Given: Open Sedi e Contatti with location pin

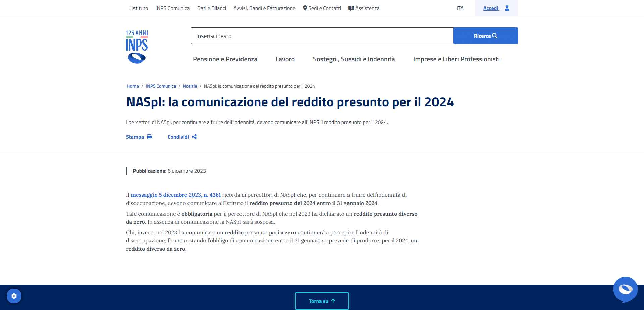Looking at the screenshot, I should point(322,8).
